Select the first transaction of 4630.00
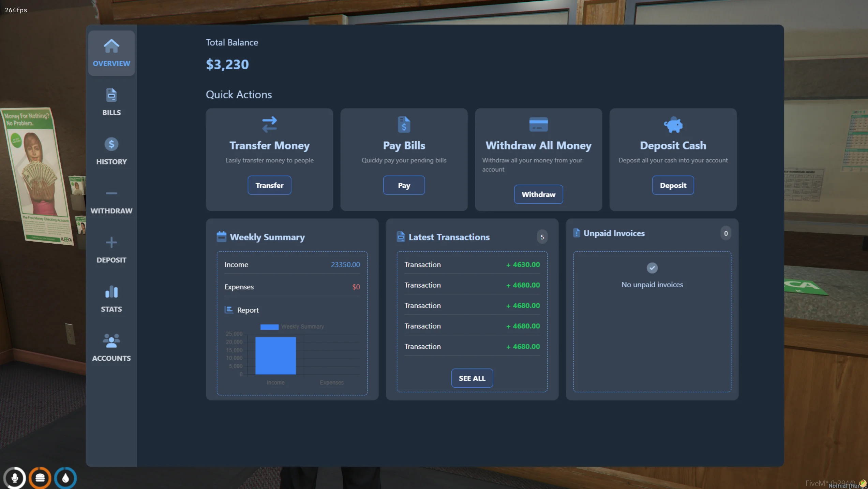 472,264
